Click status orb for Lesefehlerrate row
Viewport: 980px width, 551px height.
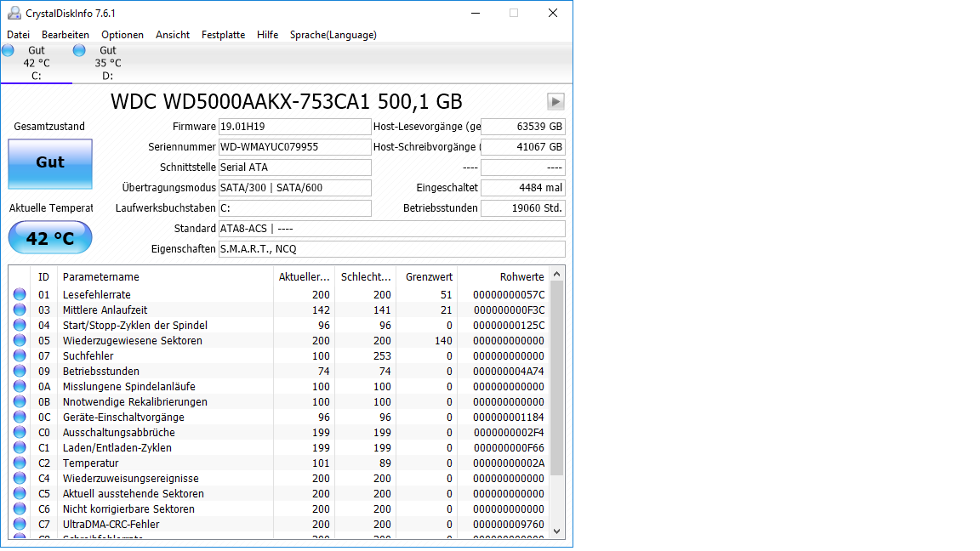20,294
